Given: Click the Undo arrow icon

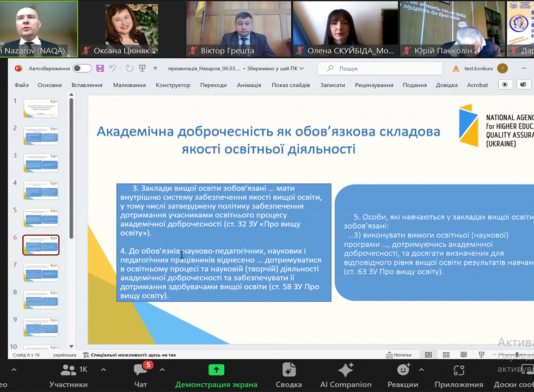Looking at the screenshot, I should click(x=113, y=69).
